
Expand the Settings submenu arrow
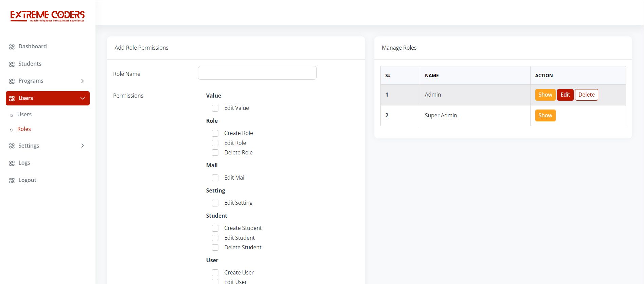click(x=83, y=146)
